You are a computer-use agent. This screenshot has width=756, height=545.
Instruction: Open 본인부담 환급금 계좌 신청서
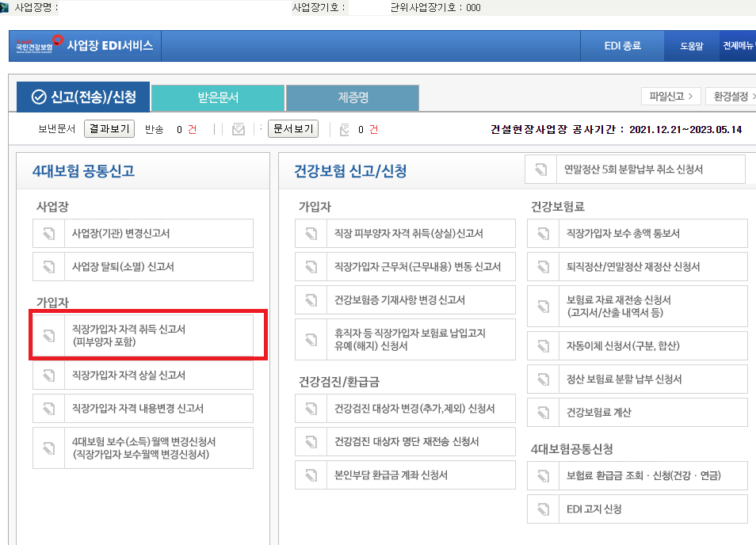(x=405, y=475)
